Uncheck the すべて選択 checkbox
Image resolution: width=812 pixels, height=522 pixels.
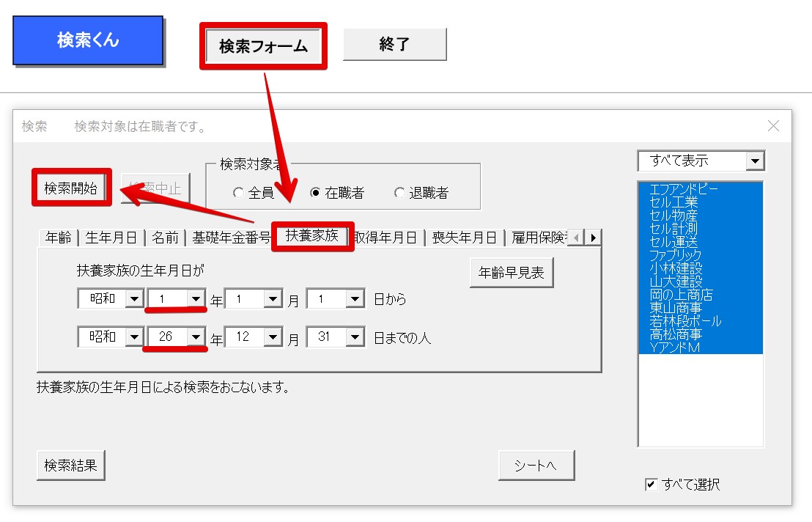tap(651, 484)
